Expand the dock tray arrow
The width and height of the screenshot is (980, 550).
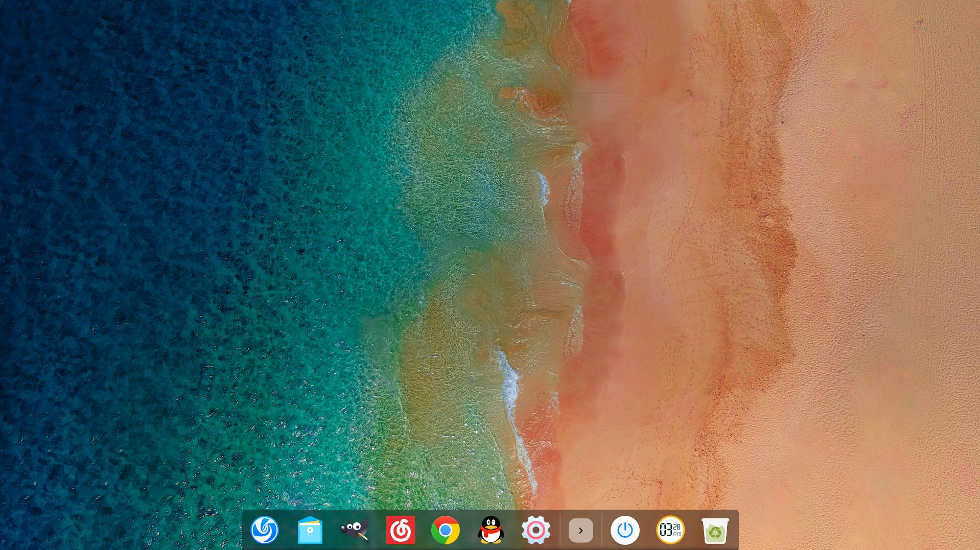[x=580, y=530]
